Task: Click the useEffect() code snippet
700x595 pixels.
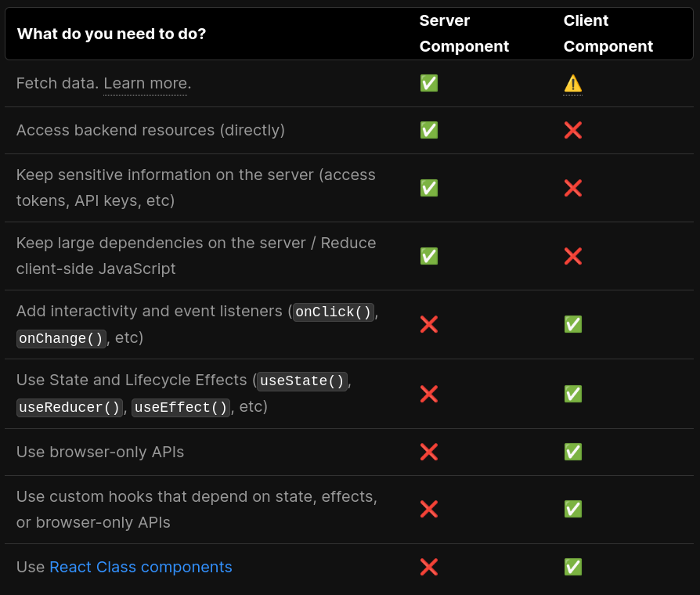Action: point(181,408)
